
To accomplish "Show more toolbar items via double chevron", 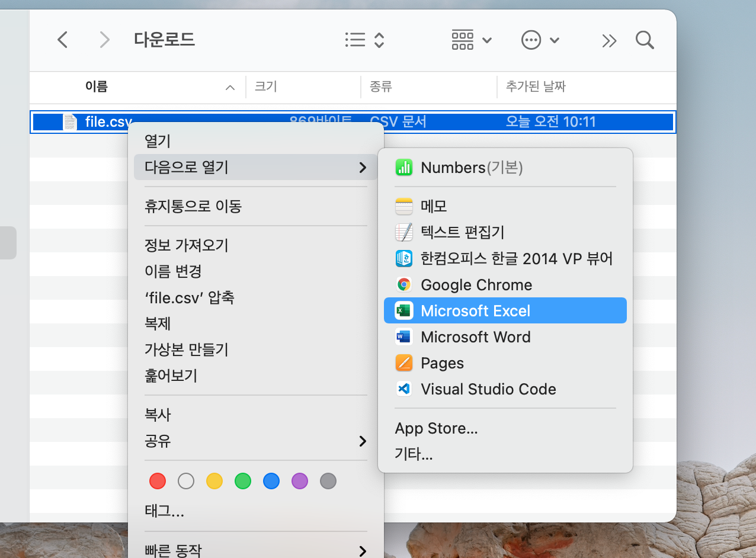I will (609, 40).
